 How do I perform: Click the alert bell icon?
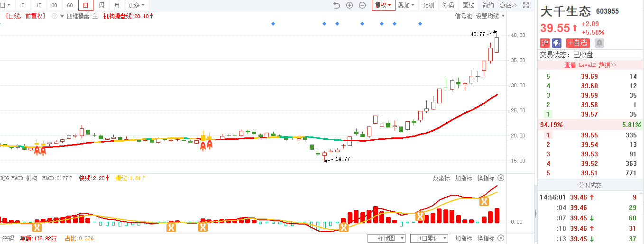click(x=599, y=43)
